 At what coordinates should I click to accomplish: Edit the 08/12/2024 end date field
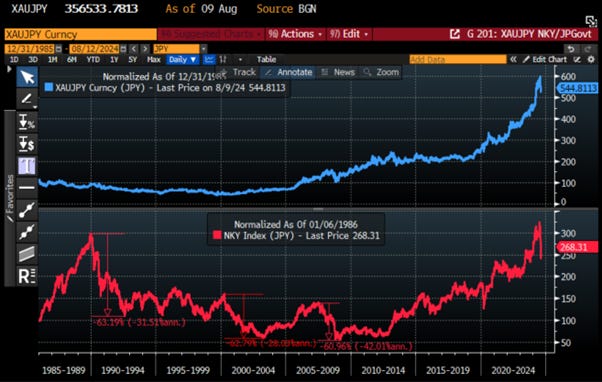95,49
